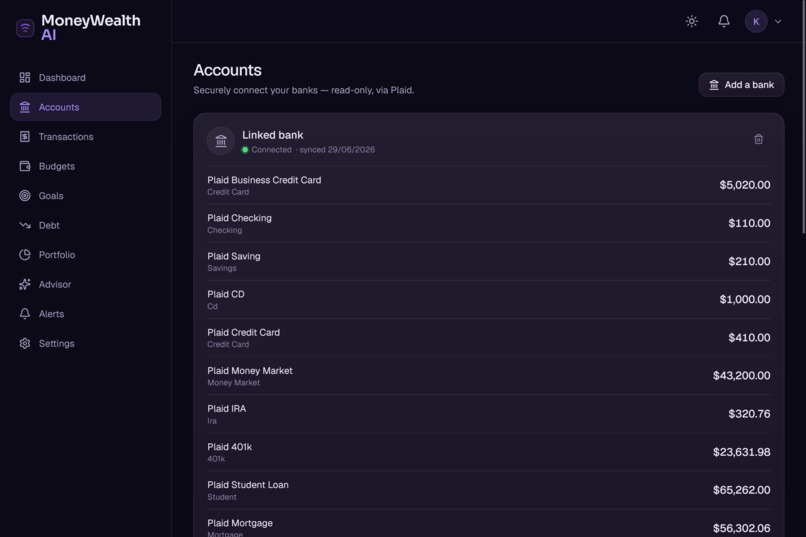Click the $65,262.00 balance
Screen dimensions: 806x537
tap(741, 490)
